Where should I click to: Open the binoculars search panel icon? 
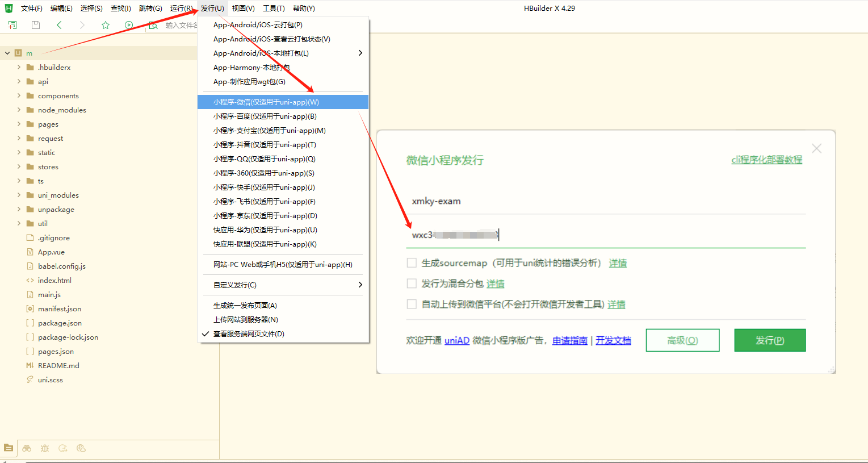pyautogui.click(x=27, y=448)
